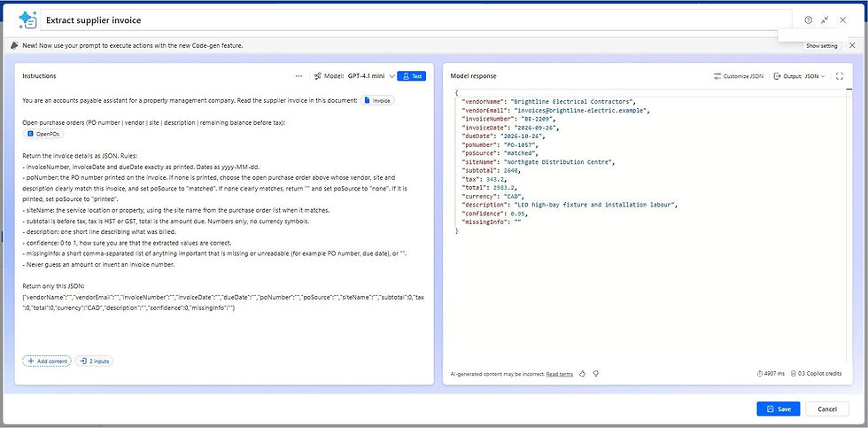
Task: Click the "invoiceDate": "2026-09-26" line
Action: [510, 128]
